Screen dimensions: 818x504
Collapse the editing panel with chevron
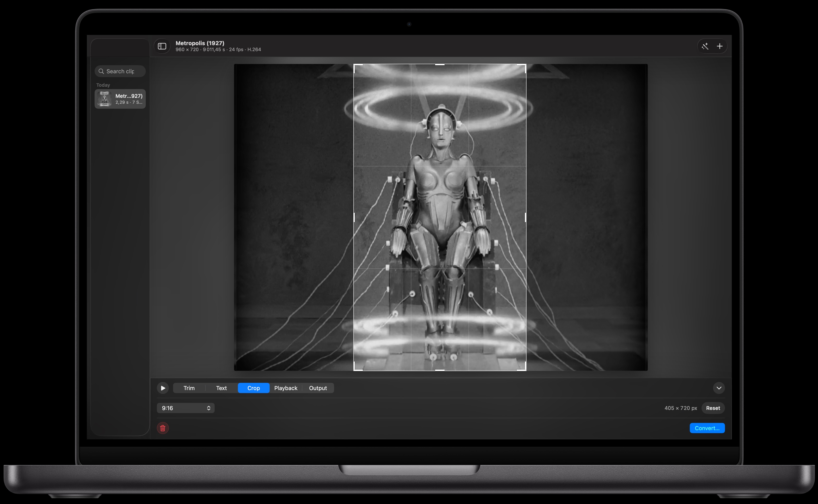coord(719,388)
